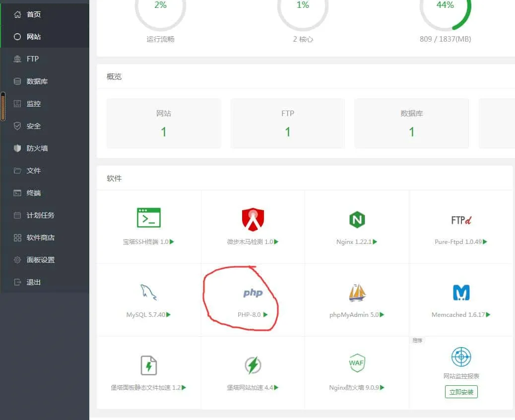This screenshot has height=420, width=515.
Task: Click the globe icon beside 网站
Action: pos(17,37)
